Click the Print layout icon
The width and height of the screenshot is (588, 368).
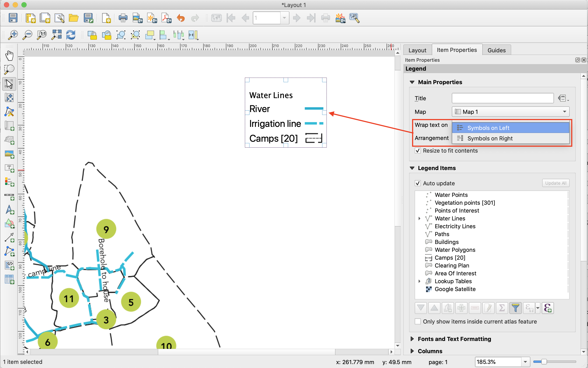(123, 18)
